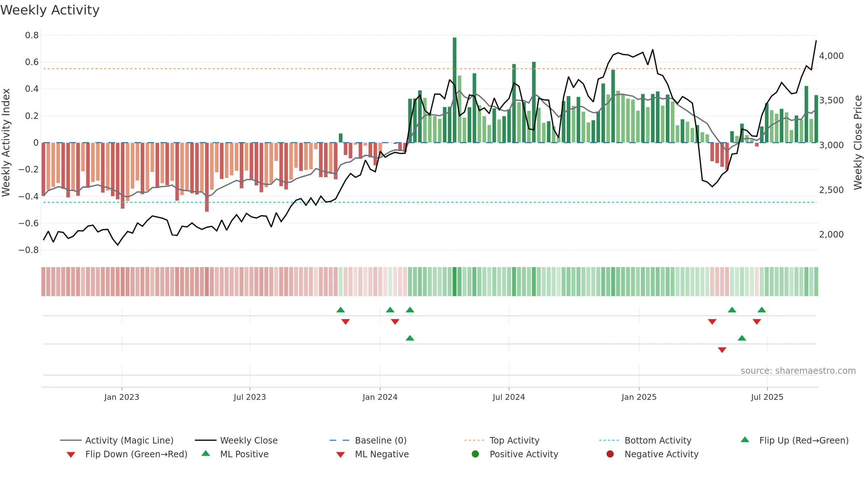This screenshot has height=488, width=868.
Task: Click the Jul 2024 x-axis label
Action: [x=509, y=397]
